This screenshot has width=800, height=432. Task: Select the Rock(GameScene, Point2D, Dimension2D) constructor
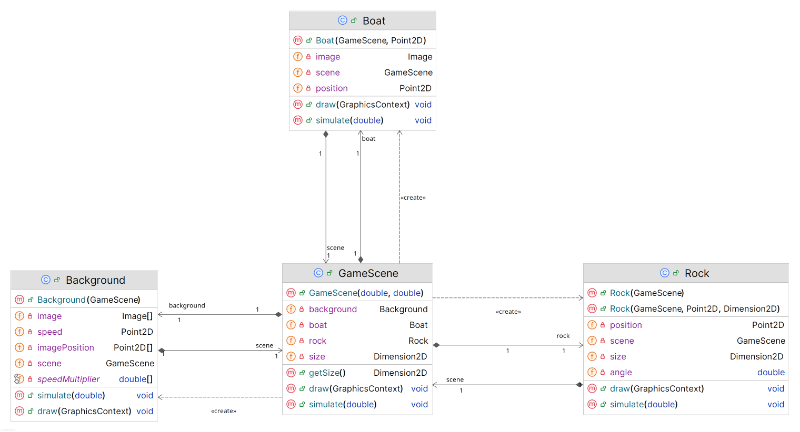pyautogui.click(x=694, y=309)
